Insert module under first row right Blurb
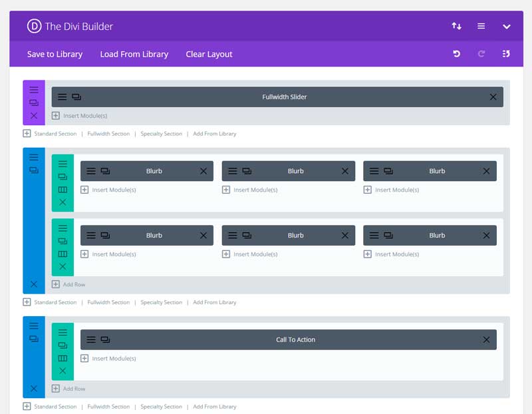This screenshot has height=414, width=532. point(391,190)
